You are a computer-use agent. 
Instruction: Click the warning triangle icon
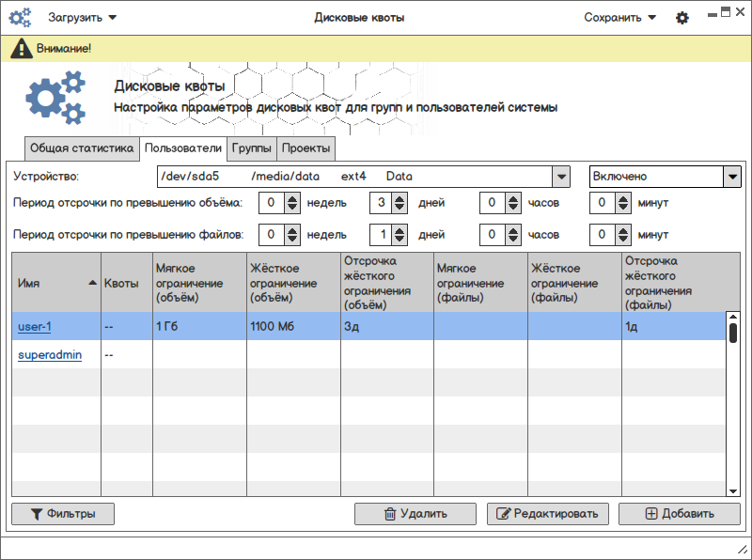point(22,49)
